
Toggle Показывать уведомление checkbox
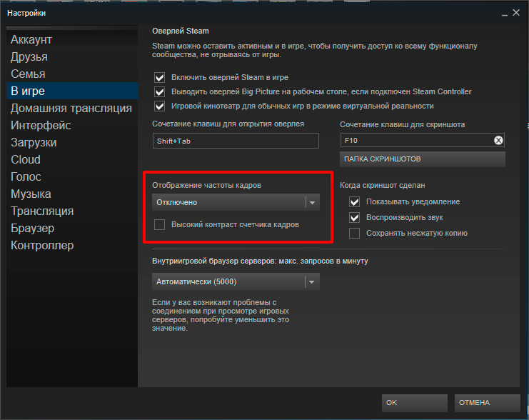[354, 202]
